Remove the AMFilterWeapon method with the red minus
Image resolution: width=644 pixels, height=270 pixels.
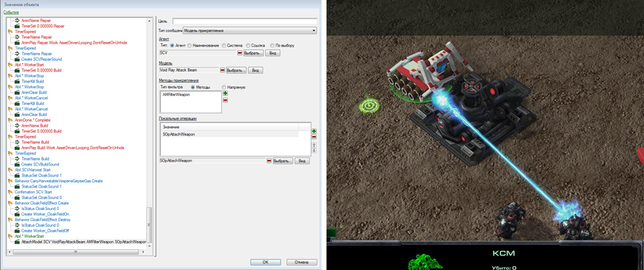(x=225, y=100)
